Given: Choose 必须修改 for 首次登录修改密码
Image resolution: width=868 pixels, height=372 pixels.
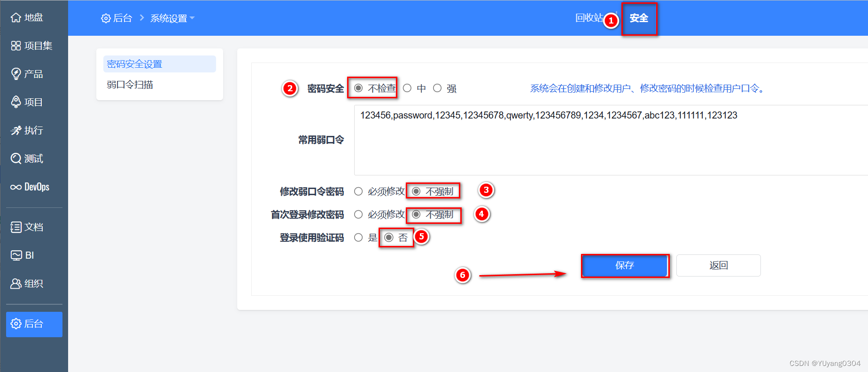Looking at the screenshot, I should click(358, 214).
